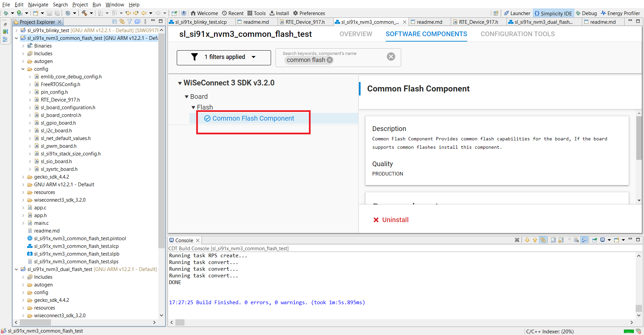Screen dimensions: 644x335
Task: Toggle Link with Editor in Project Explorer
Action: 122,21
